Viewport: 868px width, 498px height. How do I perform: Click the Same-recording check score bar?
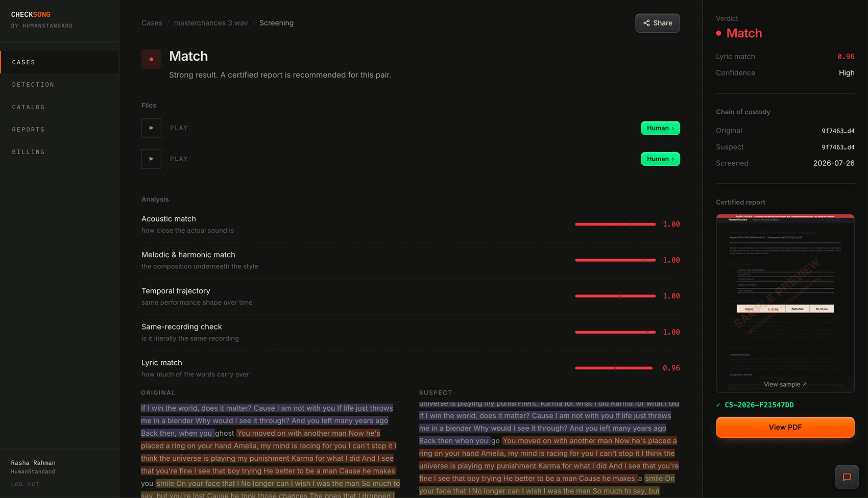click(x=615, y=332)
